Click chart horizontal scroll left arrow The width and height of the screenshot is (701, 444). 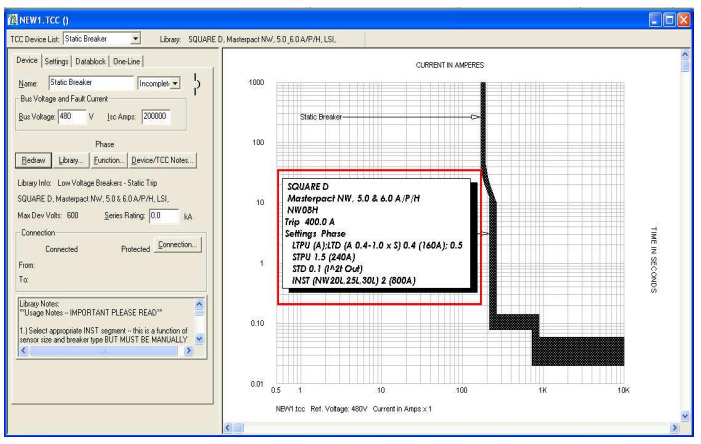click(228, 427)
